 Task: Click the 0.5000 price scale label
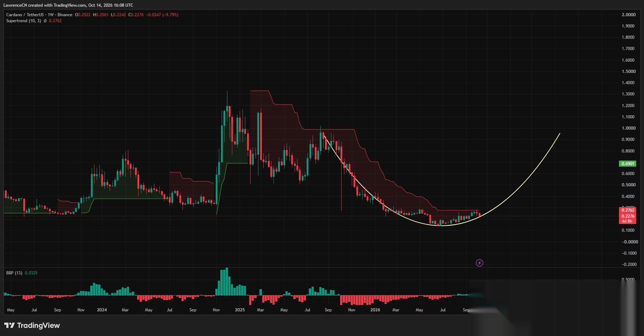pyautogui.click(x=628, y=185)
